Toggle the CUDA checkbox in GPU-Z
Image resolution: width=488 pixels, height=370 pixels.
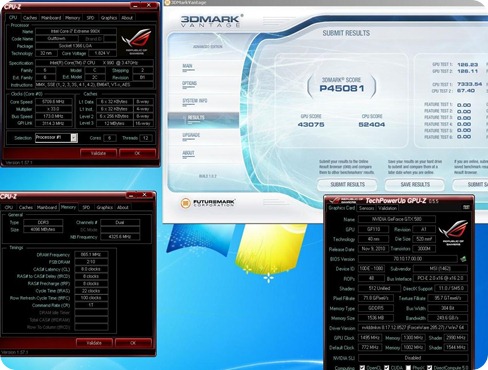pos(386,368)
